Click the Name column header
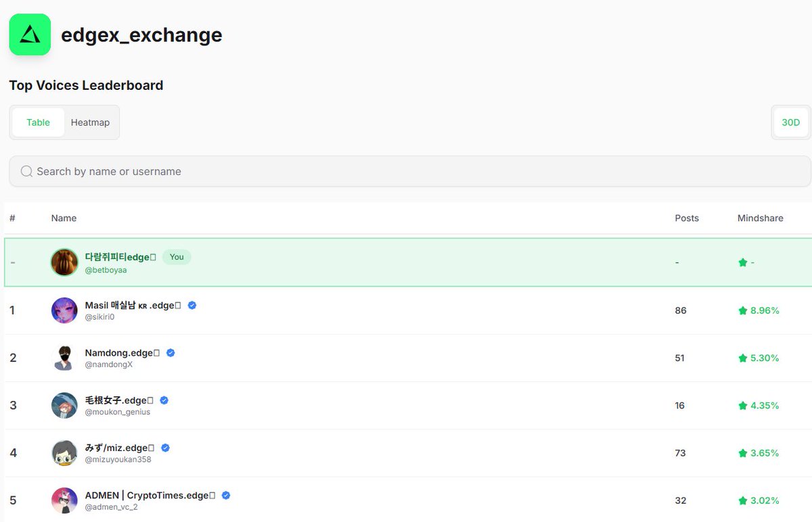This screenshot has width=812, height=522. pyautogui.click(x=64, y=218)
